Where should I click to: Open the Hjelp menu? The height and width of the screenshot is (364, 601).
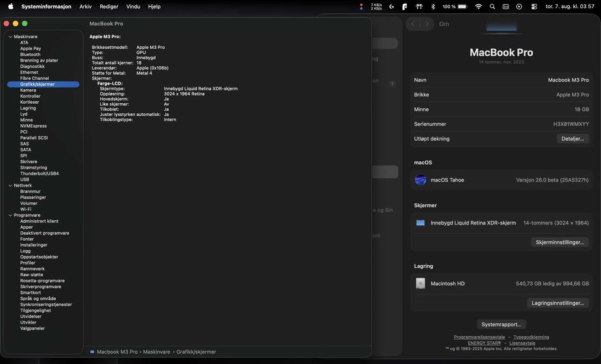154,6
